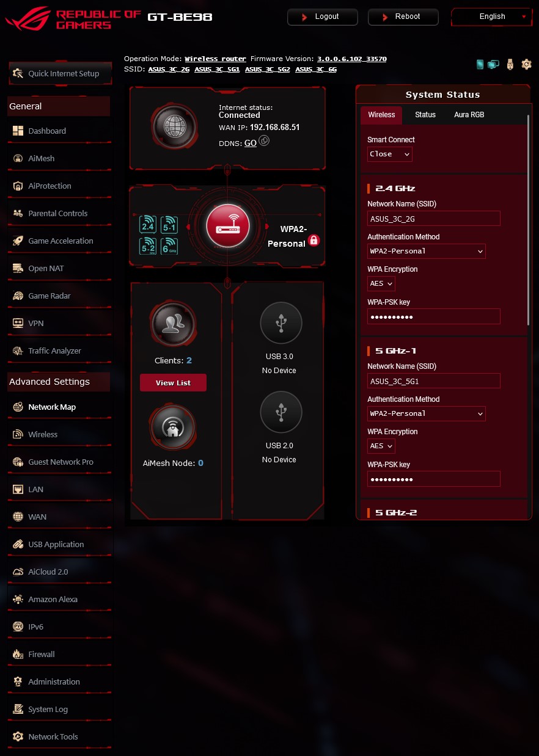Click the Internet status globe icon

174,128
